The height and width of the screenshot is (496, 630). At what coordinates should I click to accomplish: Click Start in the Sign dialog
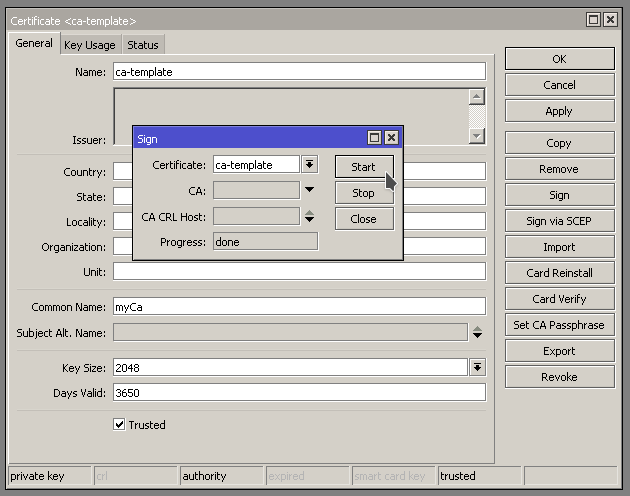pos(363,167)
